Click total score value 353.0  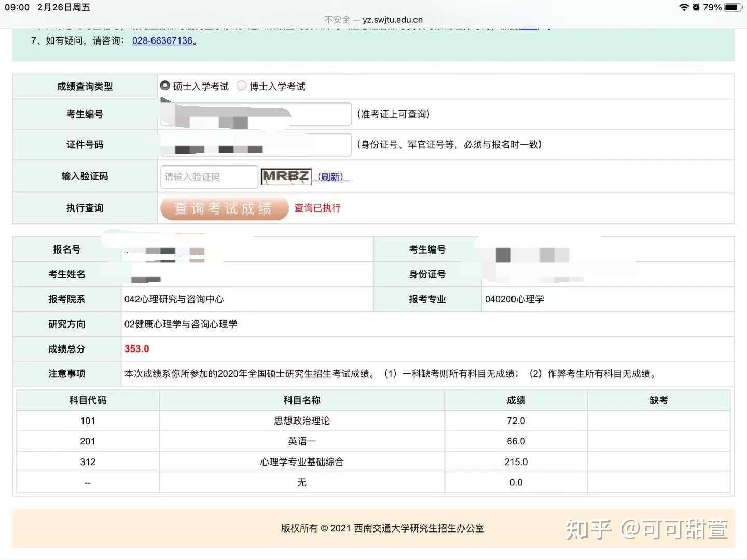(x=136, y=349)
